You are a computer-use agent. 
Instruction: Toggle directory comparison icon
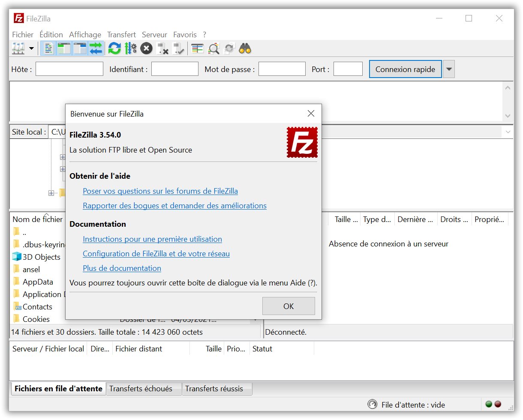[213, 48]
